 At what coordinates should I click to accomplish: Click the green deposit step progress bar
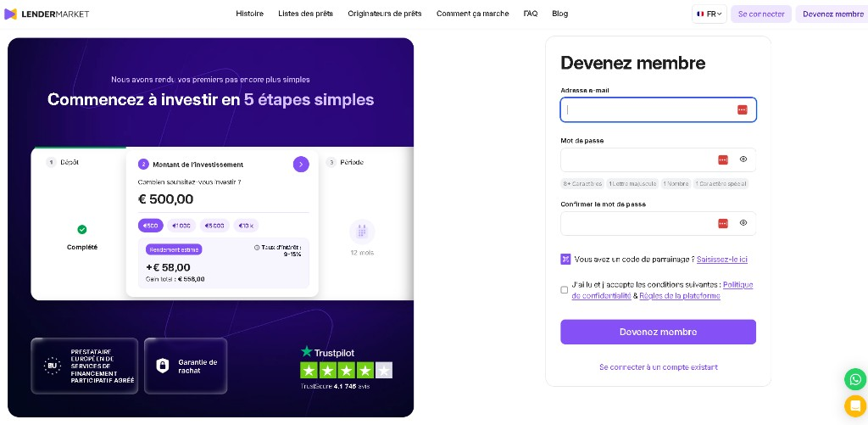pyautogui.click(x=81, y=148)
